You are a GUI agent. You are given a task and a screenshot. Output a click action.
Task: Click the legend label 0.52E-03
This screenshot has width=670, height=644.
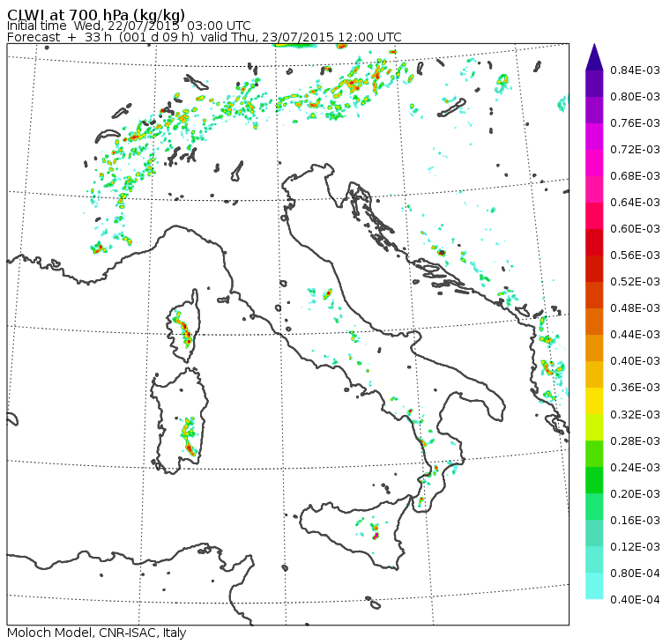click(x=635, y=282)
